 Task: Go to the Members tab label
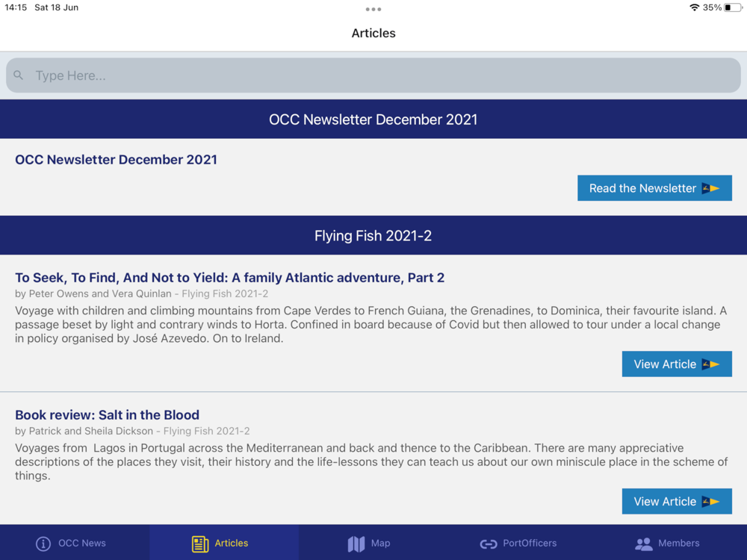[x=679, y=543]
